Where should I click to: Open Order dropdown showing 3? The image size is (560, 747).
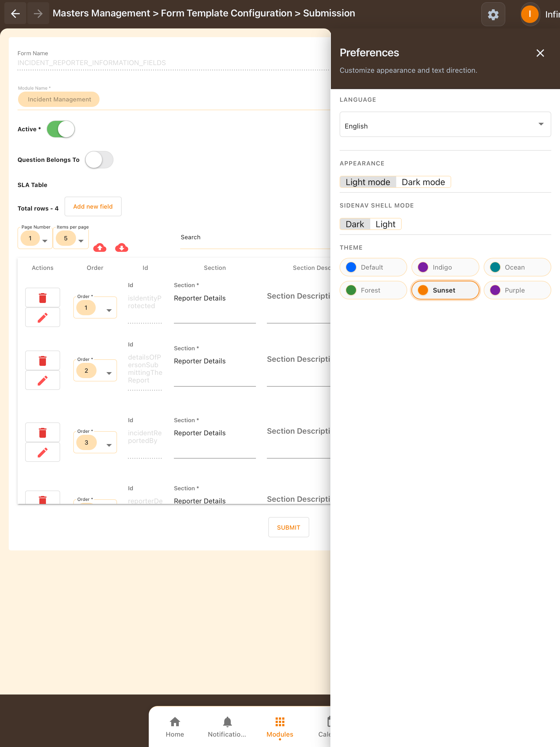click(x=95, y=442)
